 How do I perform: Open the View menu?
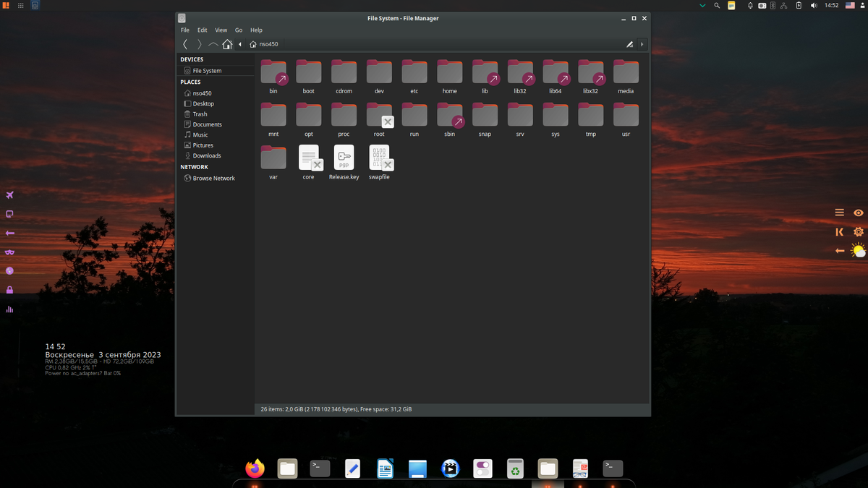(221, 30)
